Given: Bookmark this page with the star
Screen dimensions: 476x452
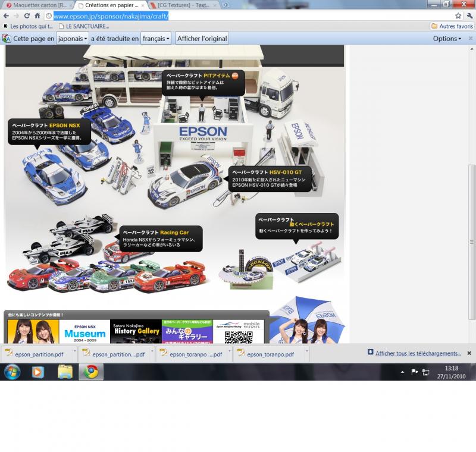Looking at the screenshot, I should click(458, 16).
